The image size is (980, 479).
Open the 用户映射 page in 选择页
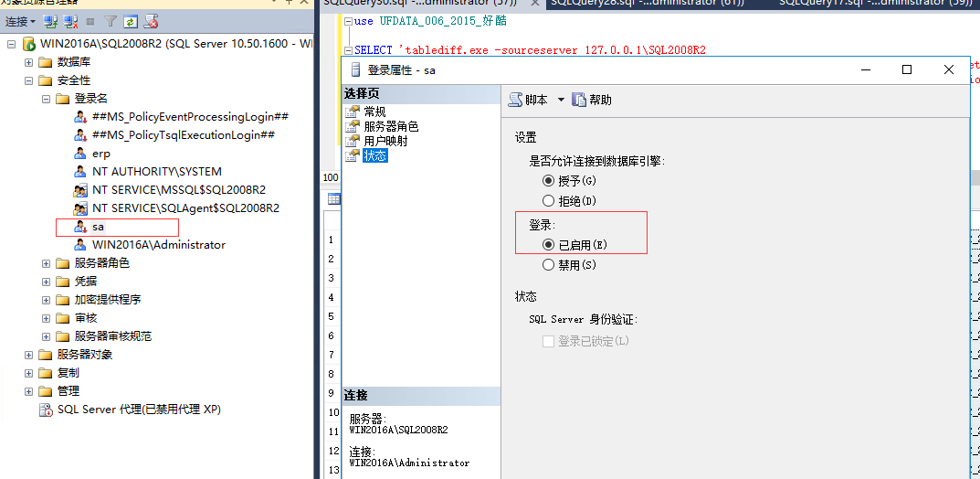click(x=385, y=142)
